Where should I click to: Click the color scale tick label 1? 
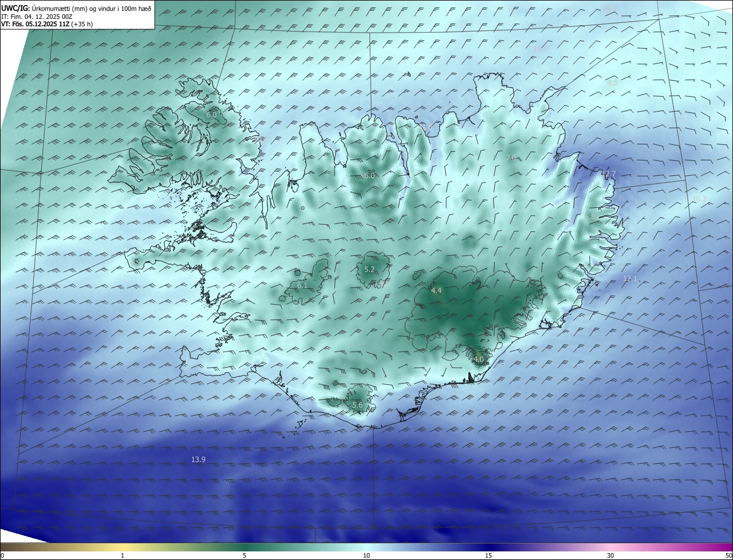[x=123, y=555]
